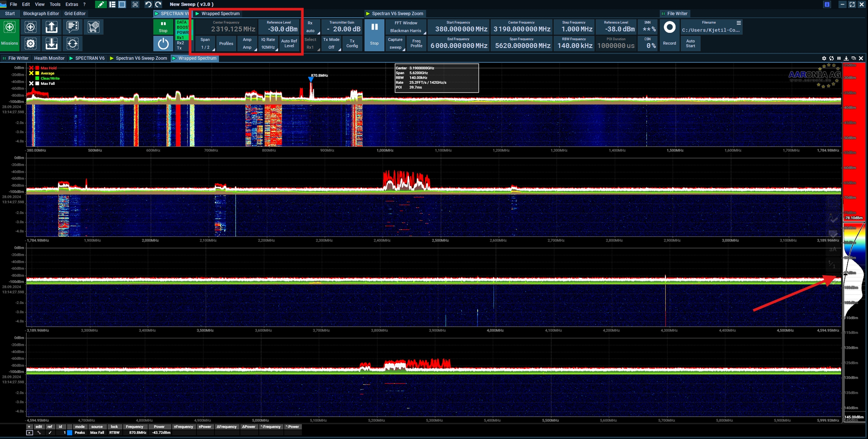
Task: Open the shopping cart settings icon
Action: [93, 27]
